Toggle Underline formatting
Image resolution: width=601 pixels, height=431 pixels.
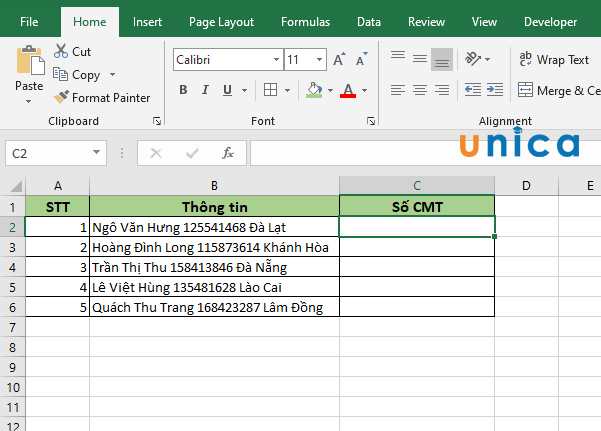click(x=227, y=90)
